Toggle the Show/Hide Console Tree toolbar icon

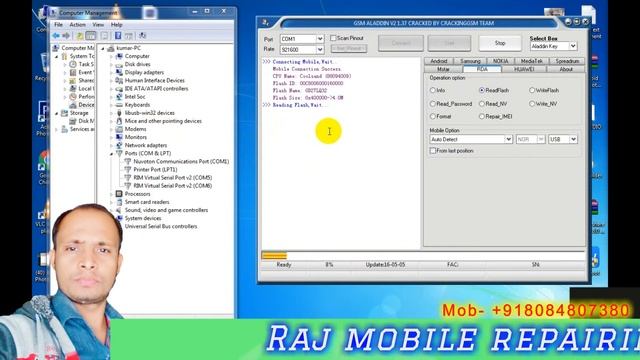(91, 36)
